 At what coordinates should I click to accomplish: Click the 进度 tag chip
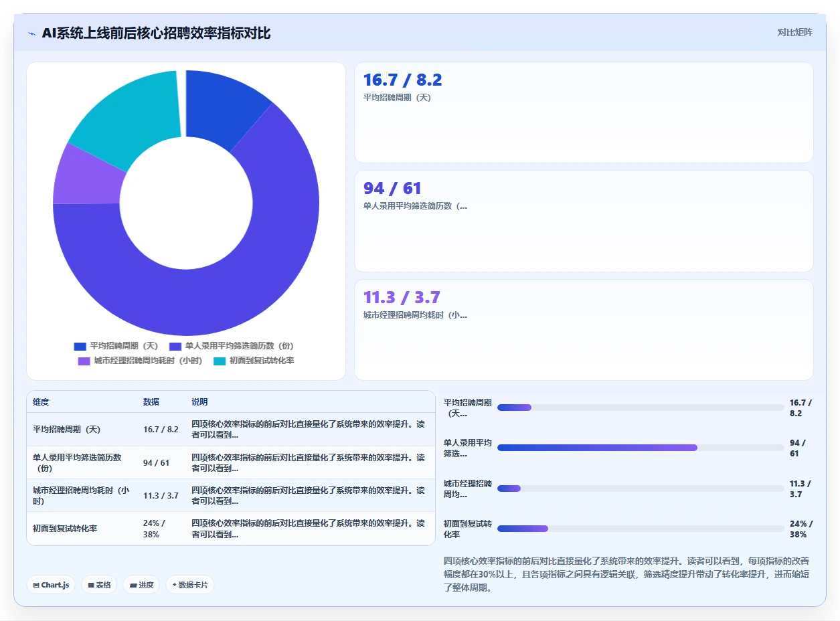tap(141, 585)
